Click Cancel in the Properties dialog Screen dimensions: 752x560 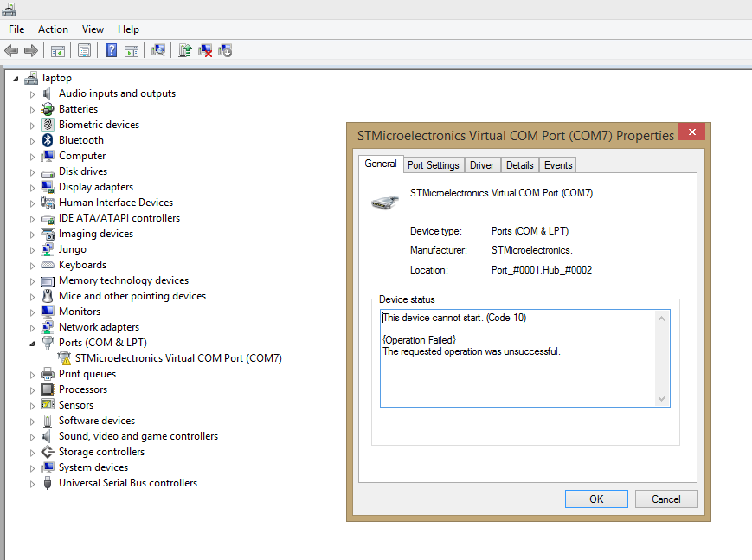(x=665, y=499)
